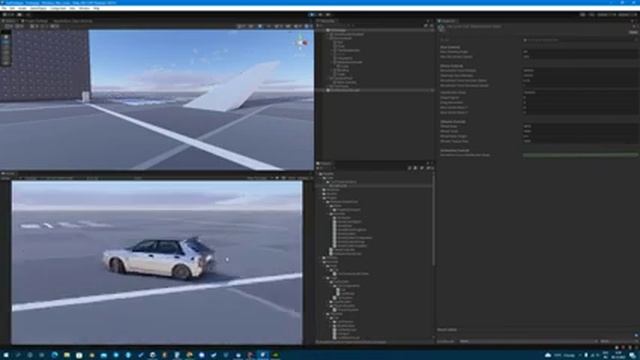The height and width of the screenshot is (360, 640).
Task: Click the component icon in the Inspector header
Action: point(441,28)
